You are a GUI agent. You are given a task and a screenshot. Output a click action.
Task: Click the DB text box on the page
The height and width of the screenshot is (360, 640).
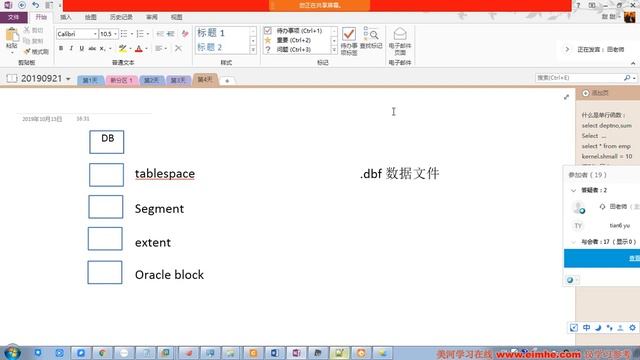click(x=107, y=142)
